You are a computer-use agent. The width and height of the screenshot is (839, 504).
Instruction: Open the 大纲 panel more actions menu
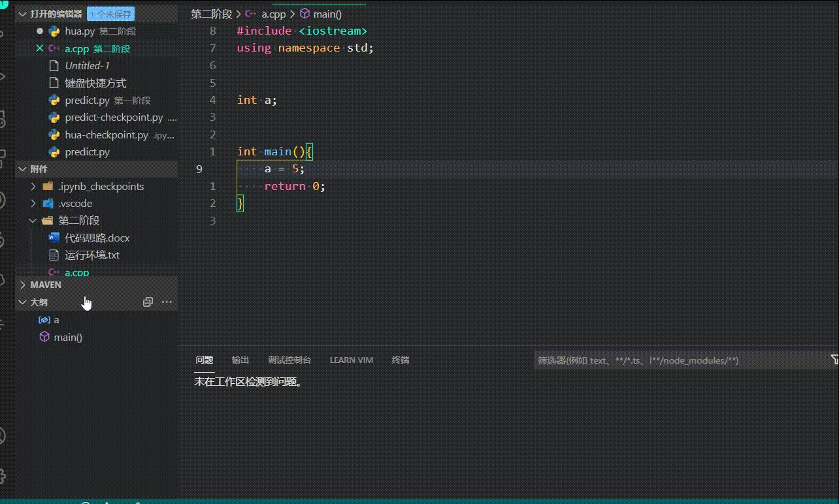167,302
